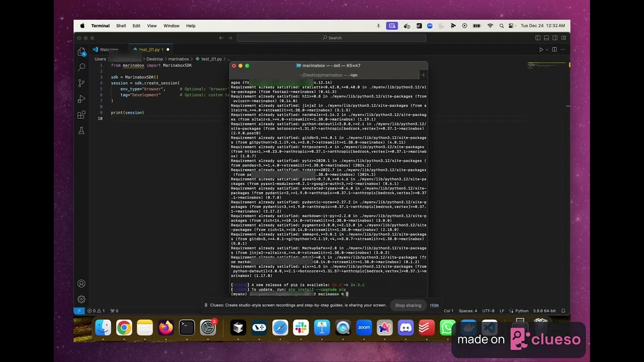The image size is (644, 362).
Task: Open notifications bell in status bar
Action: tap(563, 311)
